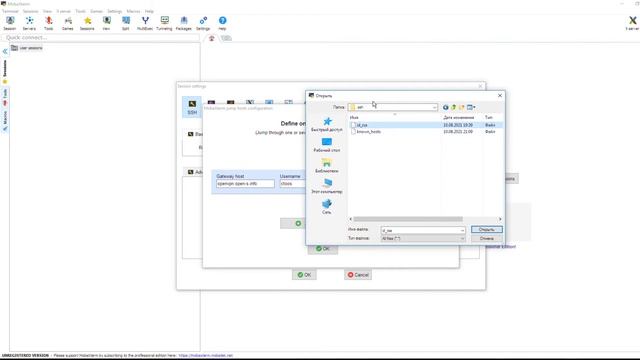Open the Sessions menu
Viewport: 640px width, 360px height.
(30, 11)
